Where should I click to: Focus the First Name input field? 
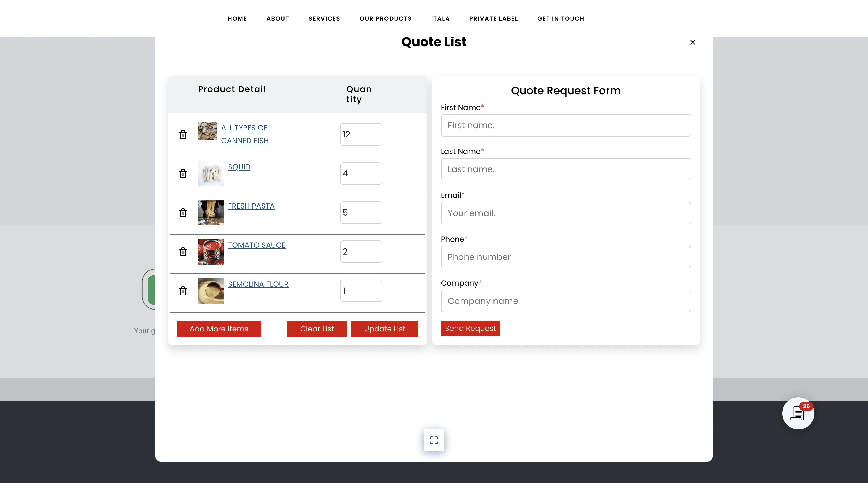566,125
